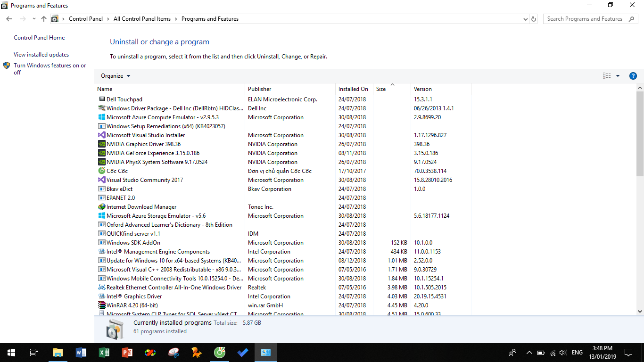
Task: Click the NVIDIA Graphics Driver 398.36 icon
Action: [x=101, y=144]
